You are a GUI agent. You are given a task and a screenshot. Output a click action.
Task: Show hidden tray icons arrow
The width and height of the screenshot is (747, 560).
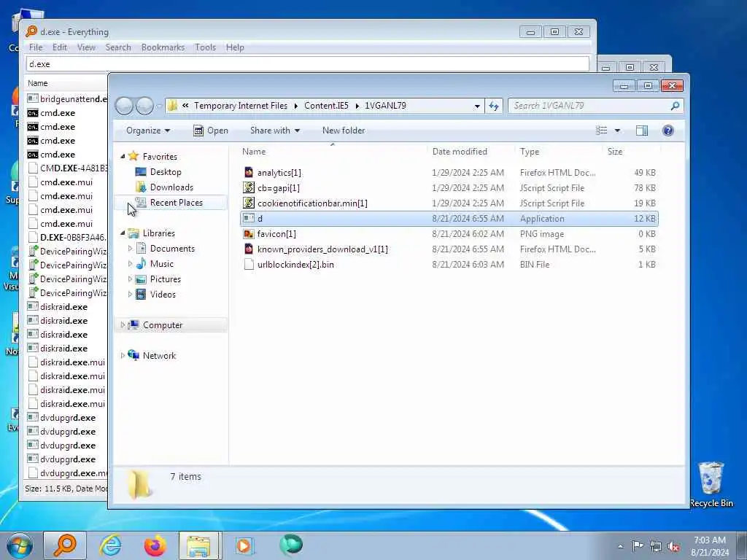[620, 546]
